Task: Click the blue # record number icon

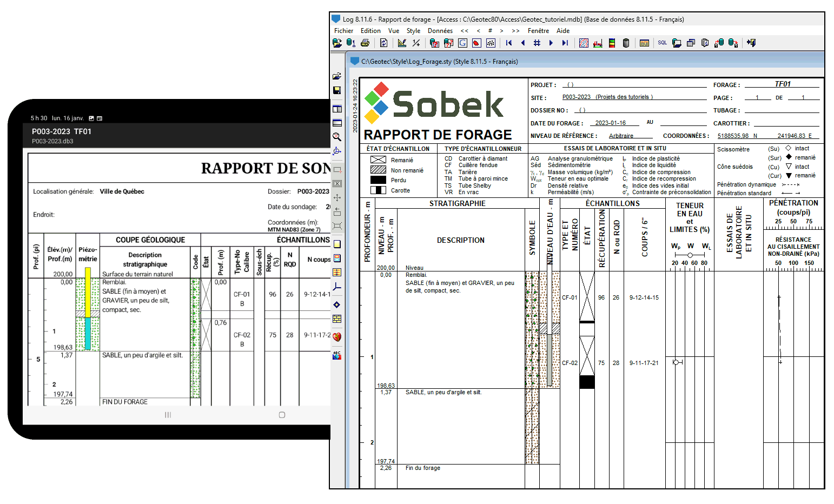Action: tap(537, 43)
